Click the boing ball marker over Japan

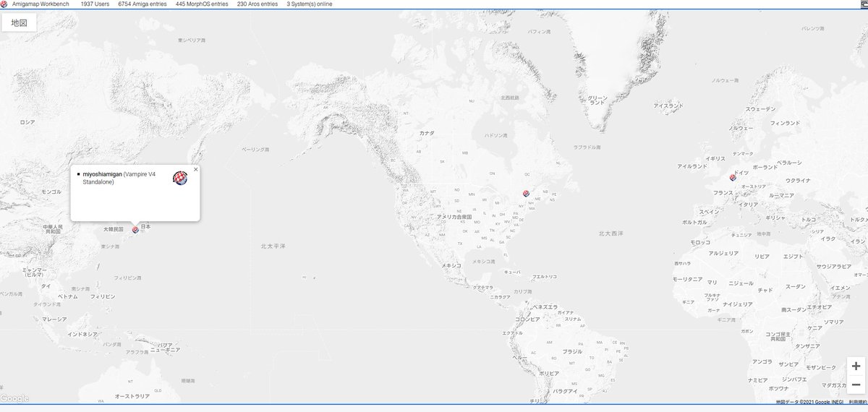tap(135, 230)
